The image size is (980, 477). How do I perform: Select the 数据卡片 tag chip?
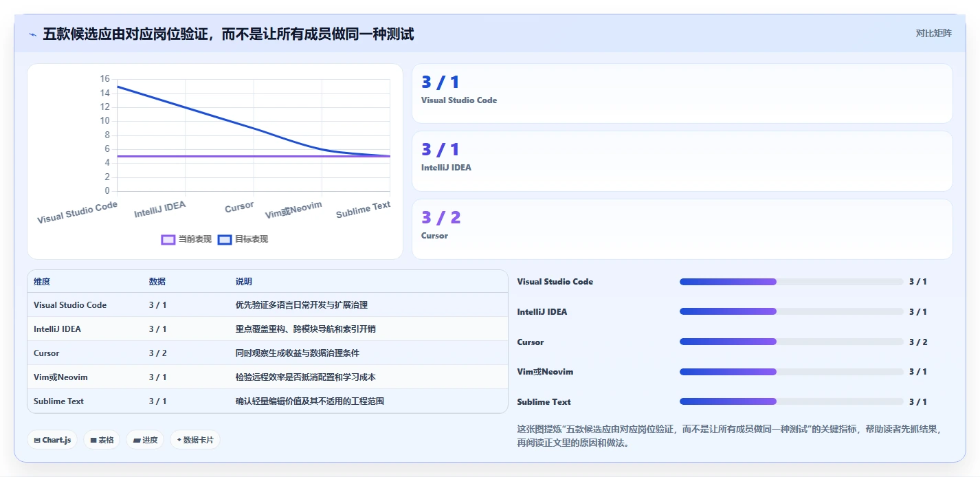tap(195, 440)
